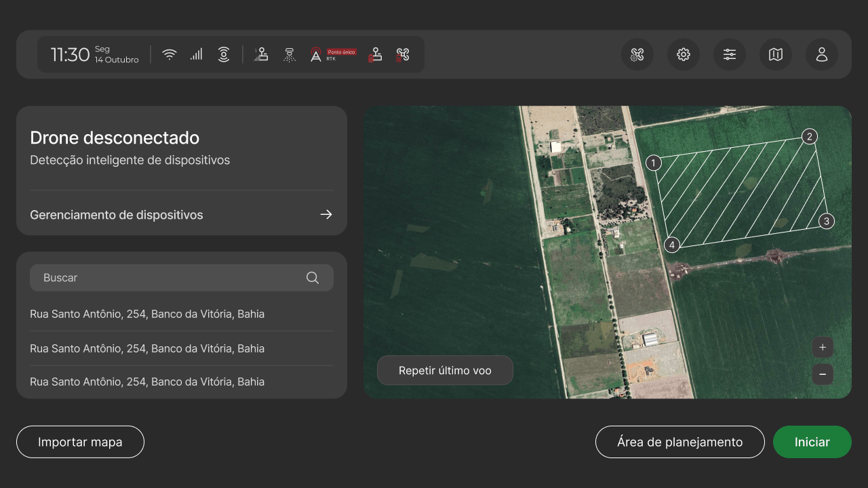Open settings with the gear button
This screenshot has height=488, width=868.
point(684,54)
